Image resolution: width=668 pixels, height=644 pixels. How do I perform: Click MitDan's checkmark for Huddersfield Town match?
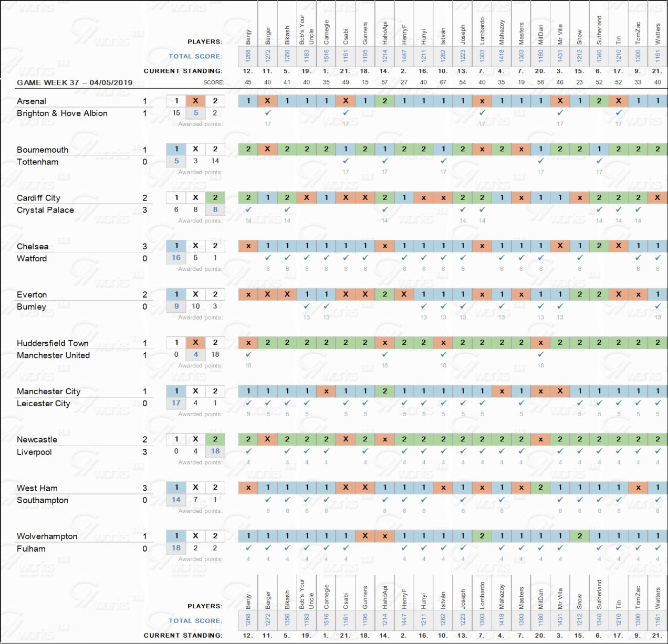click(x=540, y=354)
